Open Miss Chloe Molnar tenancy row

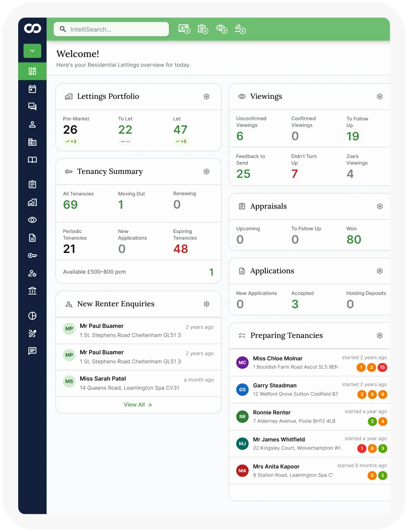click(x=310, y=363)
